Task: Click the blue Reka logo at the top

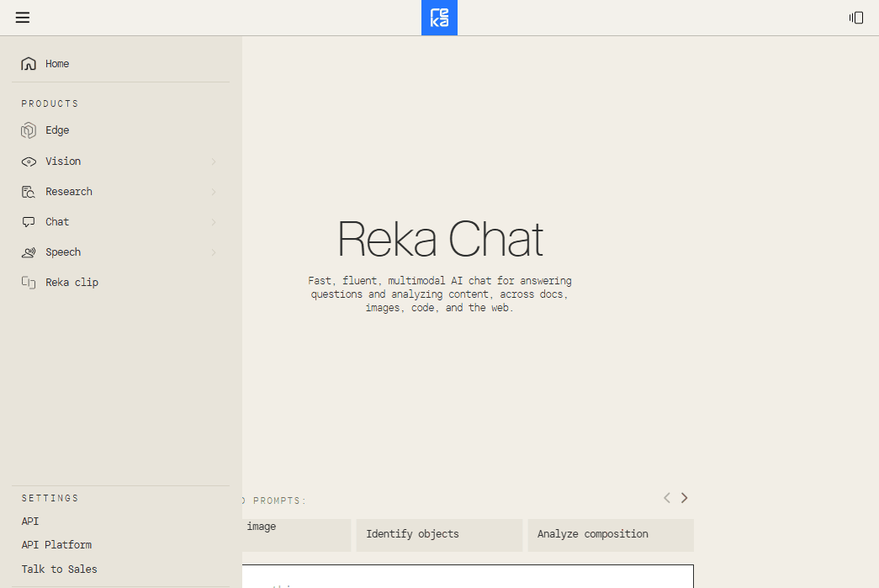Action: click(x=439, y=17)
